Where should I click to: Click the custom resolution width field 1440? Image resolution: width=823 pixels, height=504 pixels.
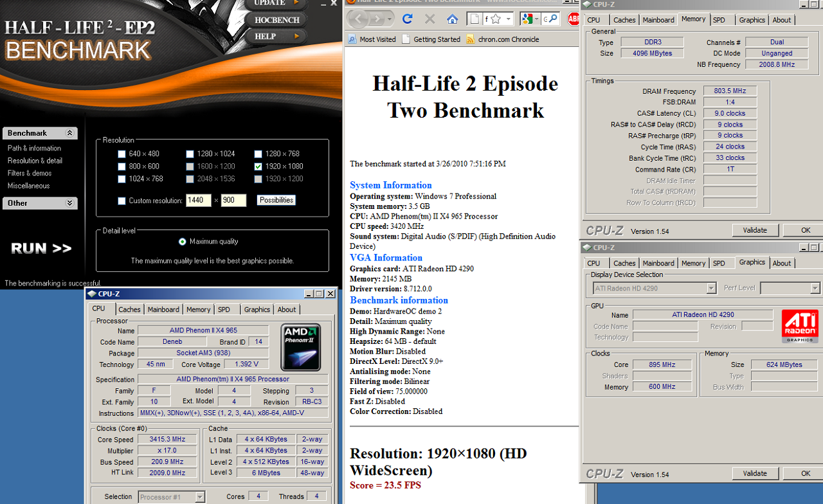[x=199, y=201]
